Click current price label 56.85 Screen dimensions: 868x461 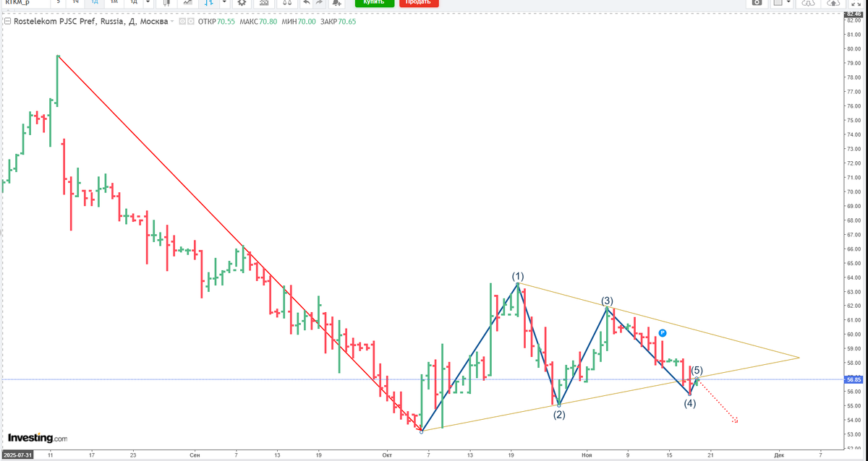854,379
